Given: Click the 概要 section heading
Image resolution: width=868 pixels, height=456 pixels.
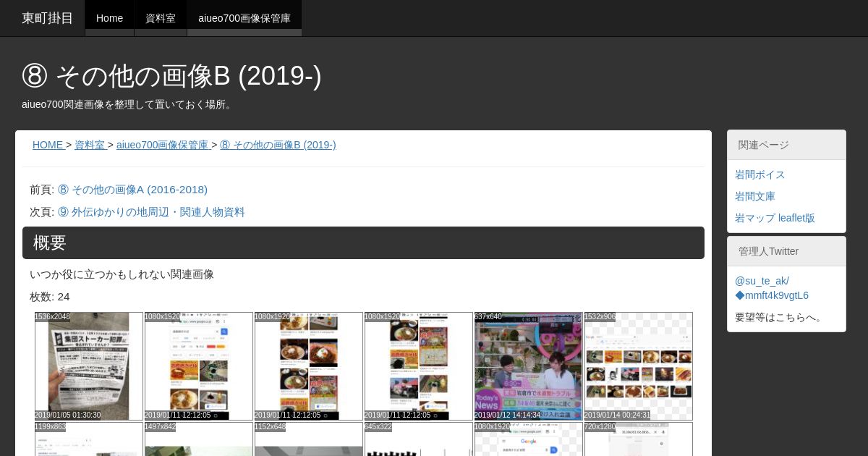Looking at the screenshot, I should pos(363,242).
